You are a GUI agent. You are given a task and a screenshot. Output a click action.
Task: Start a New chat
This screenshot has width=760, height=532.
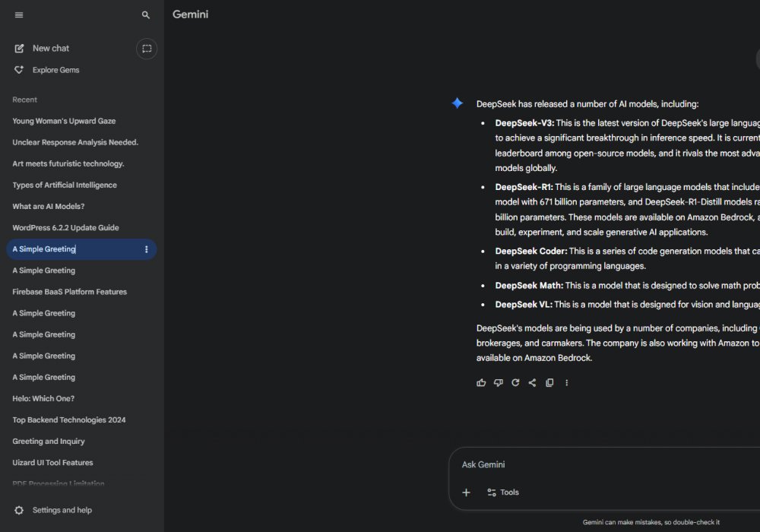point(50,49)
